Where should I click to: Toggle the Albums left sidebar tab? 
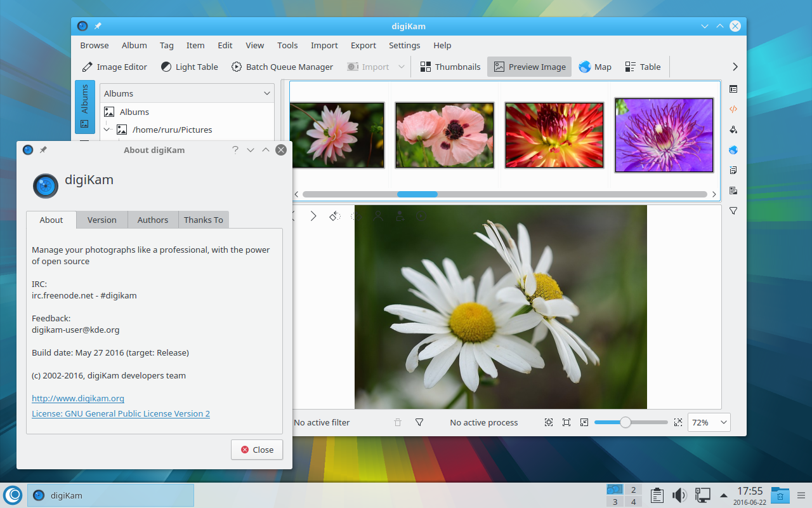click(x=85, y=107)
